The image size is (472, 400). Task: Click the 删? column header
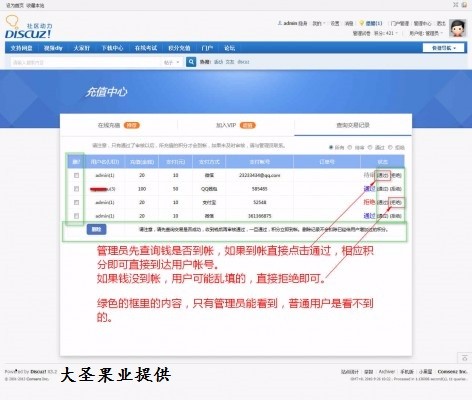pyautogui.click(x=76, y=162)
